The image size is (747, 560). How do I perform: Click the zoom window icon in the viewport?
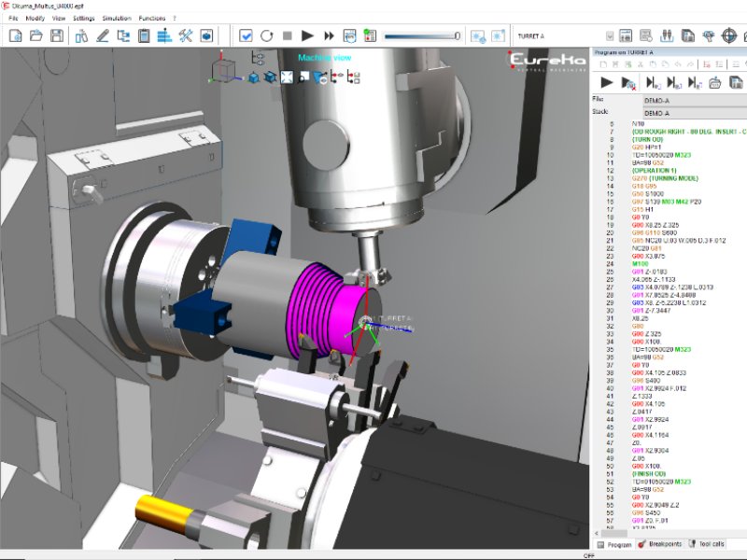(x=303, y=77)
